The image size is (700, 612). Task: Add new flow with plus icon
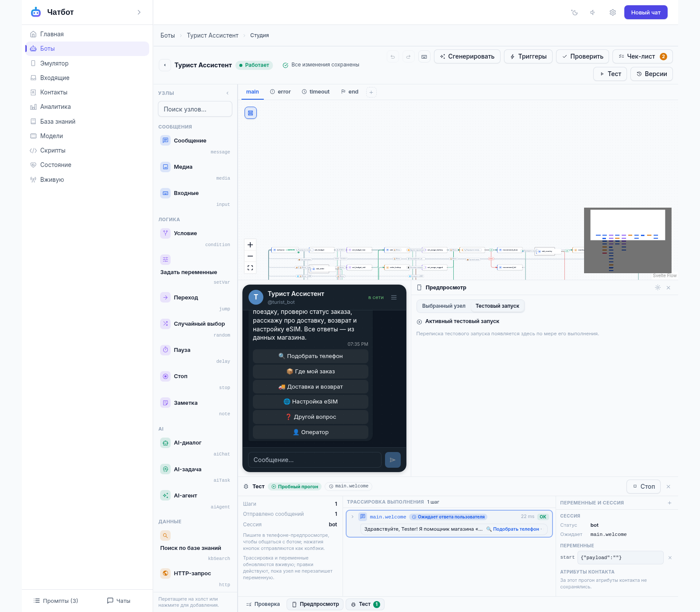371,92
